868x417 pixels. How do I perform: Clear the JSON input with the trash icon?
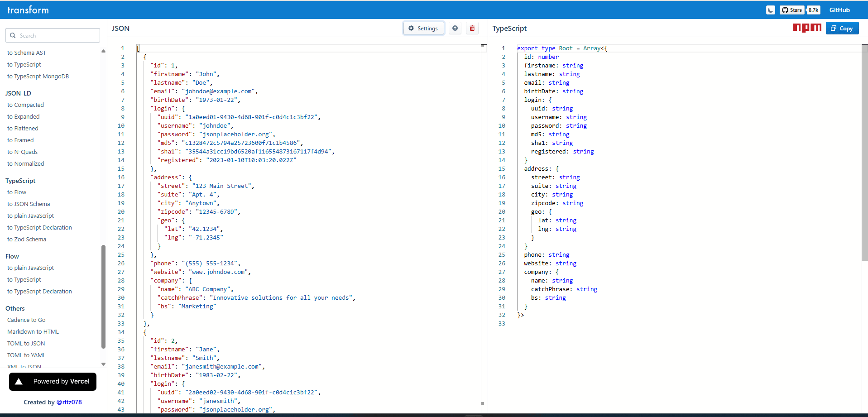(472, 28)
